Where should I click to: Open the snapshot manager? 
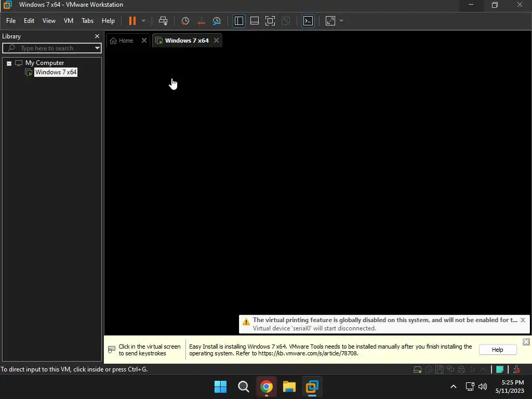pos(217,21)
